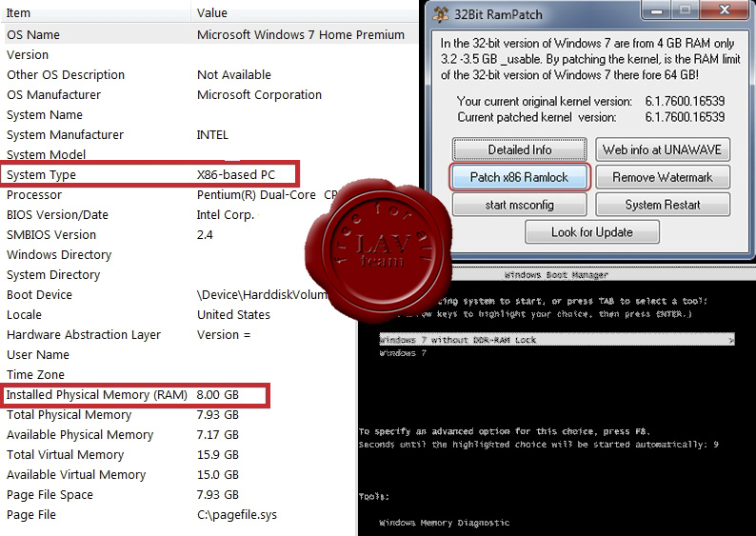The height and width of the screenshot is (536, 756).
Task: Select 'C:\pagefile.sys' value
Action: tap(237, 515)
